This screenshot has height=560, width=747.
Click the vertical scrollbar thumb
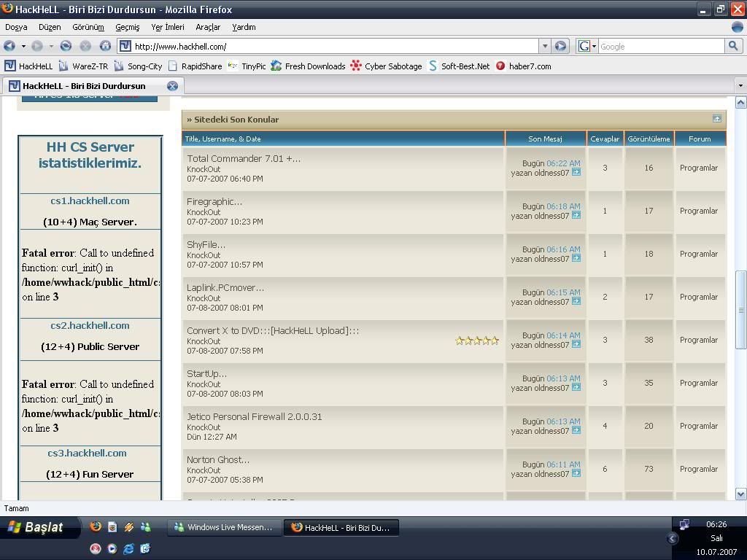coord(740,309)
